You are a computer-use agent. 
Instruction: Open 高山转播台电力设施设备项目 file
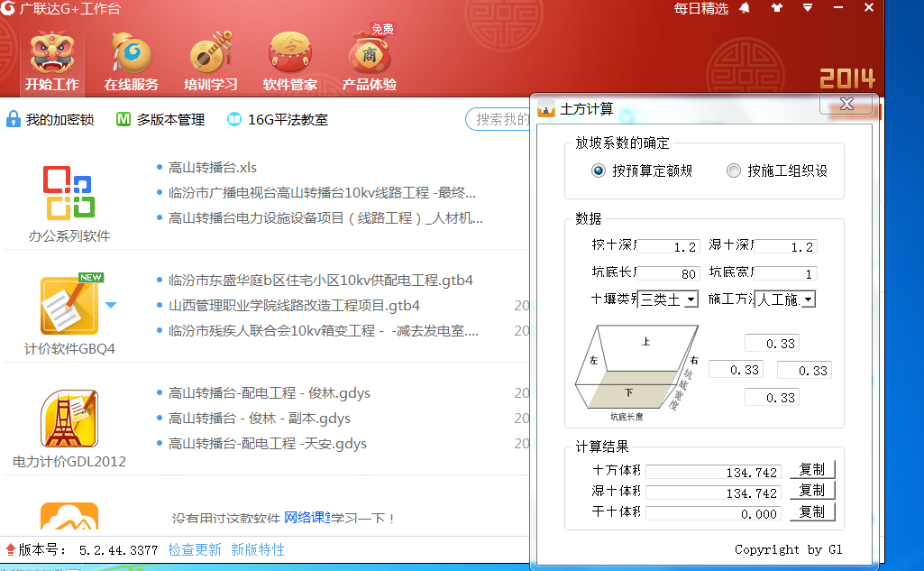pyautogui.click(x=325, y=218)
